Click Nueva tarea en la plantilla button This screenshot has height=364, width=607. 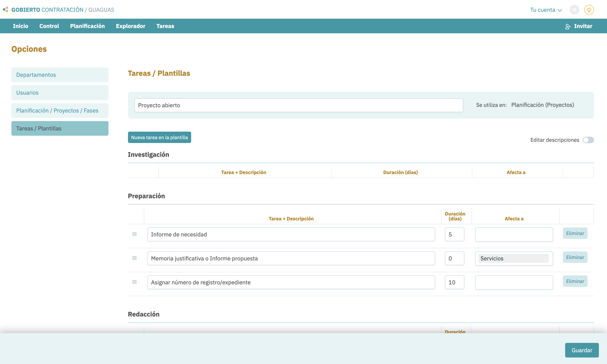pyautogui.click(x=159, y=137)
